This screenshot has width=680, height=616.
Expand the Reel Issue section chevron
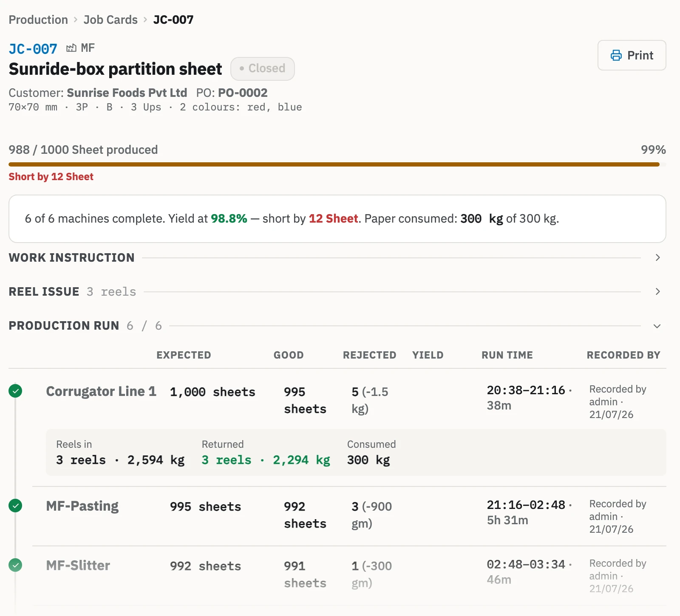657,291
